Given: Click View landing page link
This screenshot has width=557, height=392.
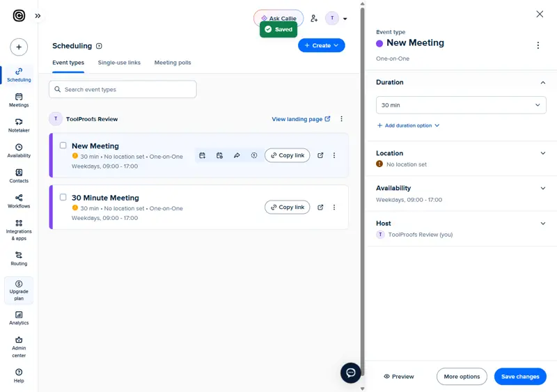Looking at the screenshot, I should [301, 119].
